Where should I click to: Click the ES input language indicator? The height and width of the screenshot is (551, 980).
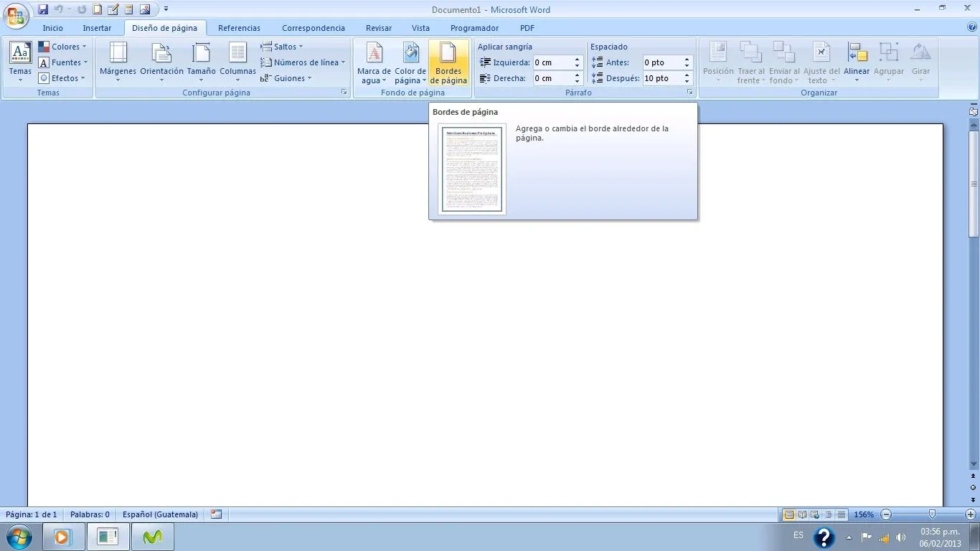point(798,535)
